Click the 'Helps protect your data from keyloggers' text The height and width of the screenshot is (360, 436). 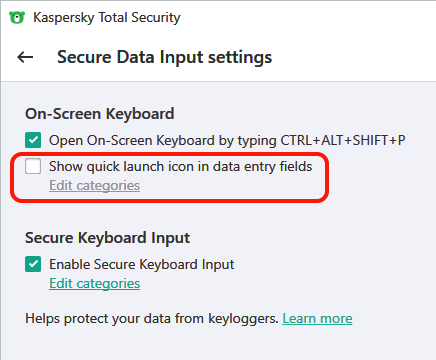tap(152, 318)
